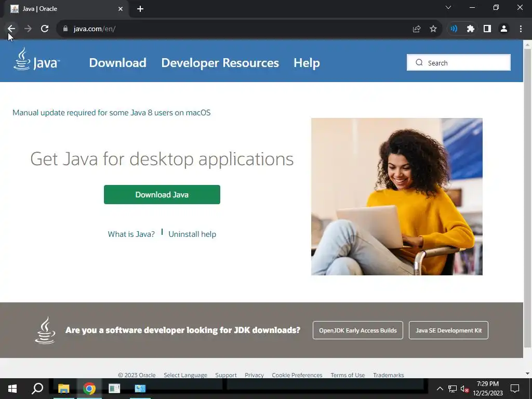532x399 pixels.
Task: Open the third taskbar app window icon
Action: pos(114,389)
